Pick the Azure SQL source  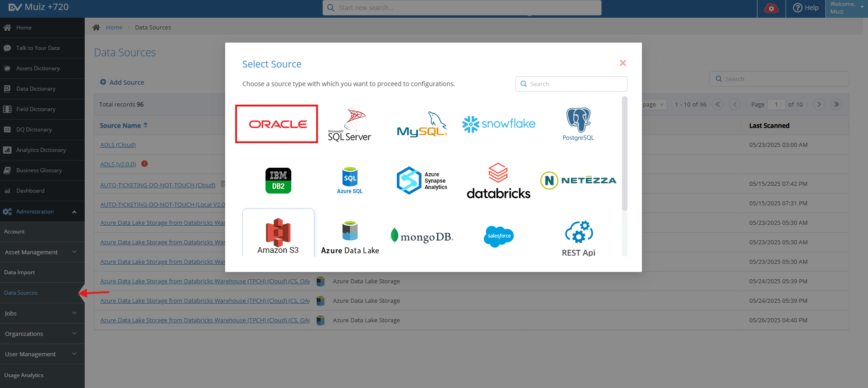coord(350,180)
